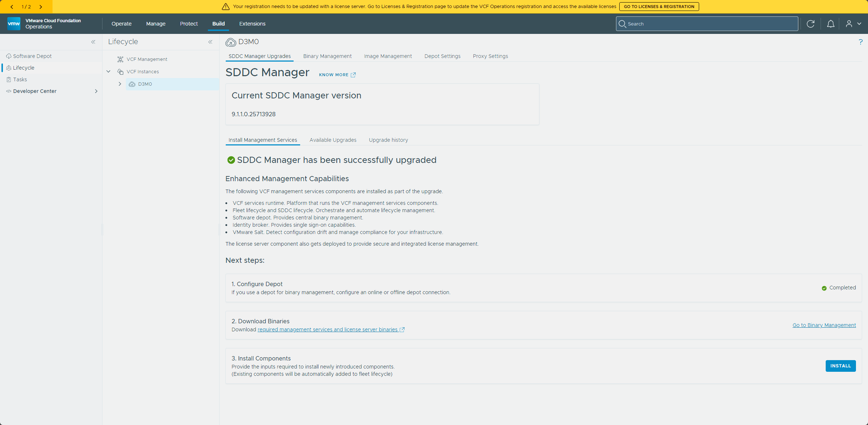Viewport: 868px width, 425px height.
Task: Collapse the VCF Instances tree node
Action: (x=108, y=71)
